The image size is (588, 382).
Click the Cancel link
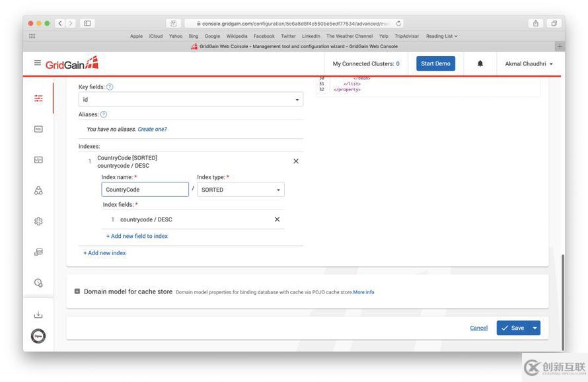478,328
